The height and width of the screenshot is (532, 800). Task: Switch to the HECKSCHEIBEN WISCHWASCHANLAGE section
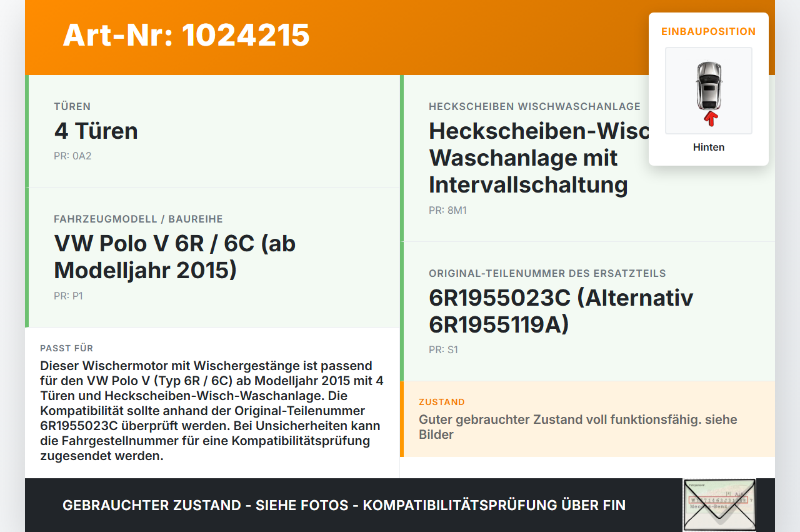pyautogui.click(x=534, y=106)
